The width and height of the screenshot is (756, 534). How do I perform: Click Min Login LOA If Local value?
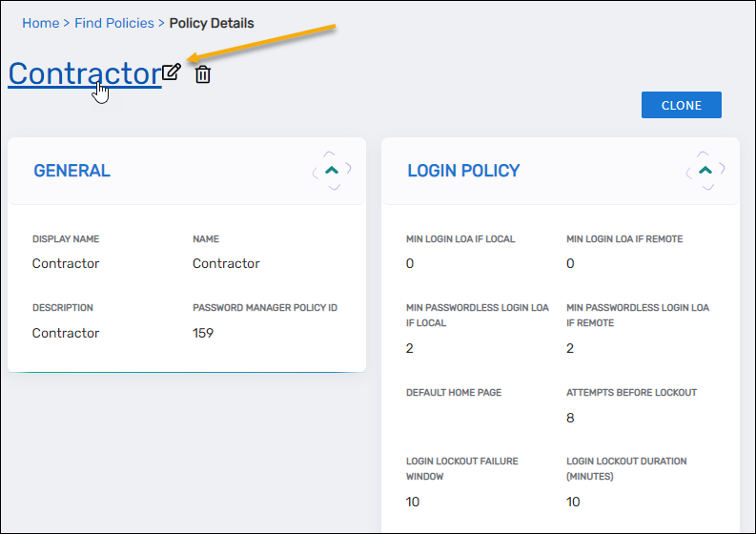[x=410, y=263]
